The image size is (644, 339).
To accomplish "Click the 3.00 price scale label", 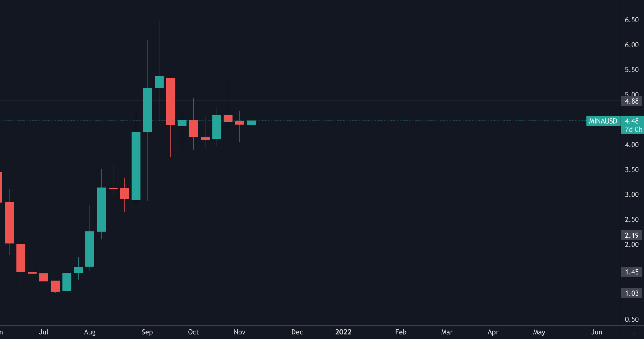I will pyautogui.click(x=632, y=194).
